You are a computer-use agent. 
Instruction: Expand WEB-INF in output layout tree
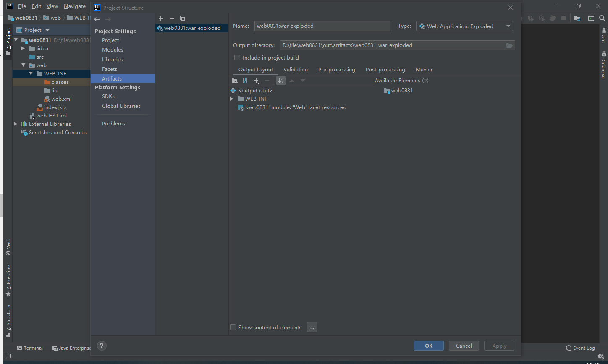tap(232, 99)
